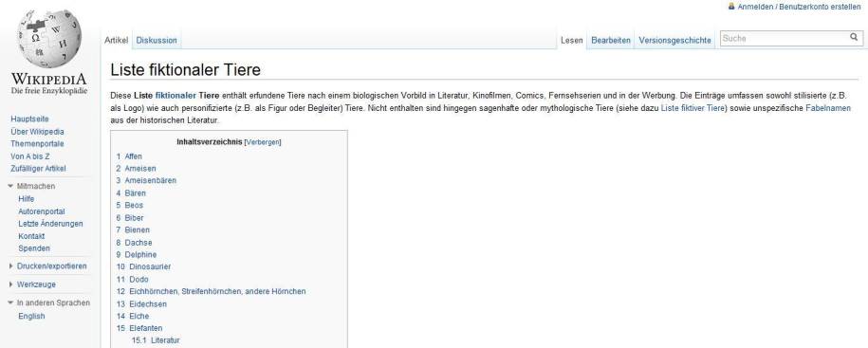The height and width of the screenshot is (348, 868).
Task: Open the Bearbeiten tab
Action: 611,41
